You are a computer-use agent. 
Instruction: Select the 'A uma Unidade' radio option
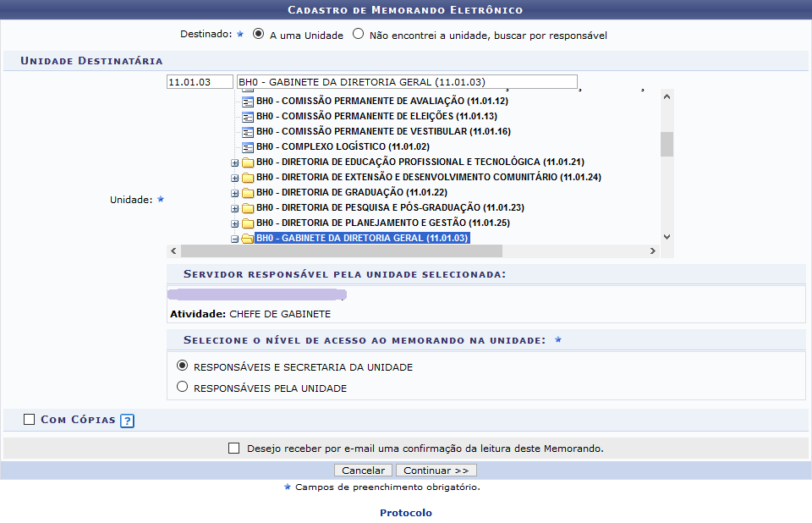click(259, 35)
